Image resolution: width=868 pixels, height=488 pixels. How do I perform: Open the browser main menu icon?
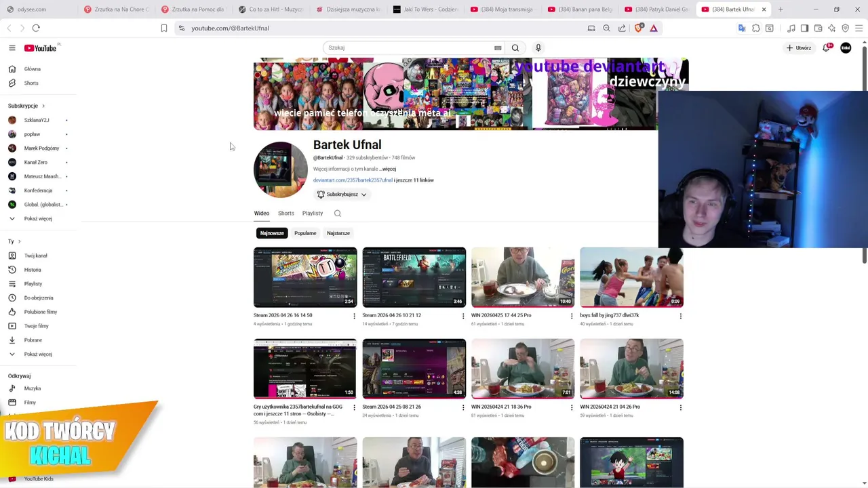tap(859, 28)
